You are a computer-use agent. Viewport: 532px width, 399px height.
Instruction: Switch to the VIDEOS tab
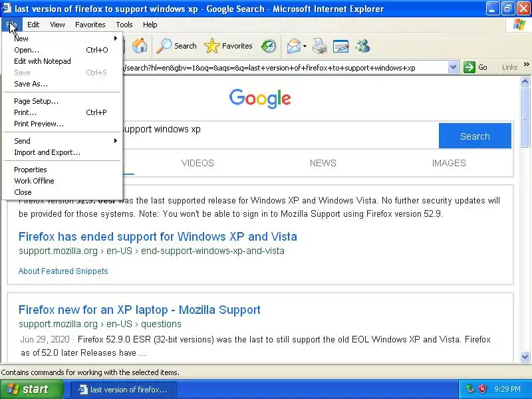(x=198, y=163)
